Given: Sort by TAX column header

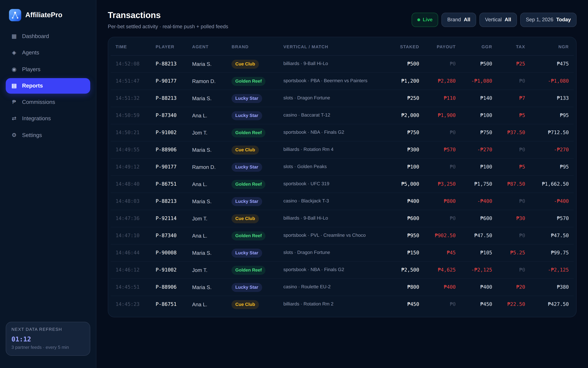Looking at the screenshot, I should pyautogui.click(x=520, y=47).
